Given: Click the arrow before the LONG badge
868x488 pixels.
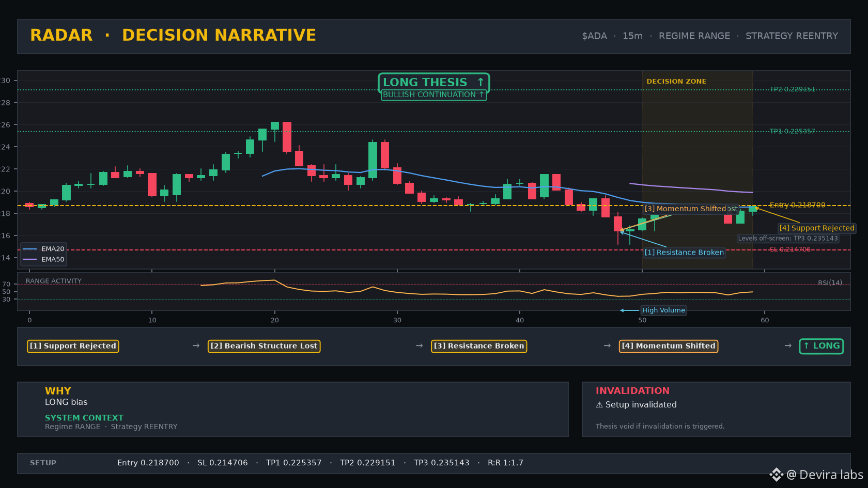Looking at the screenshot, I should (x=788, y=345).
